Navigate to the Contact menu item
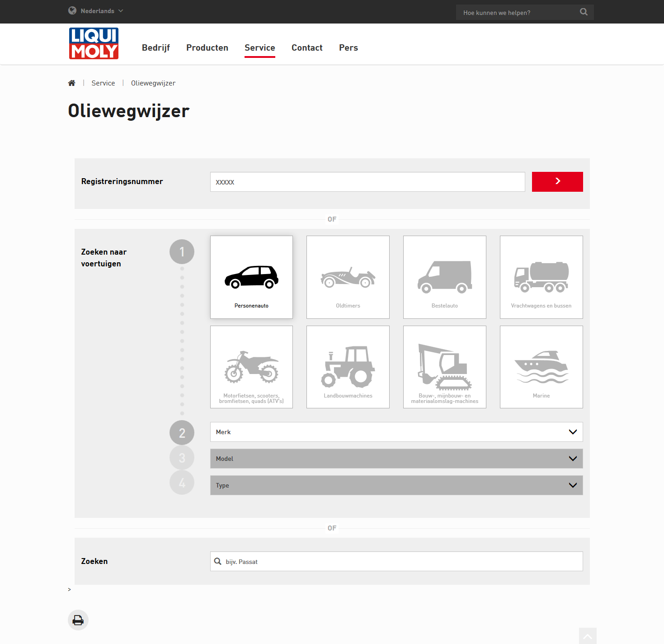This screenshot has height=644, width=664. [307, 47]
